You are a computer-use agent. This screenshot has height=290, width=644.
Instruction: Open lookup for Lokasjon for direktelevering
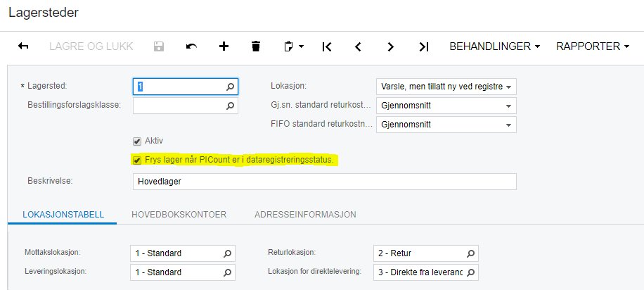coord(470,272)
